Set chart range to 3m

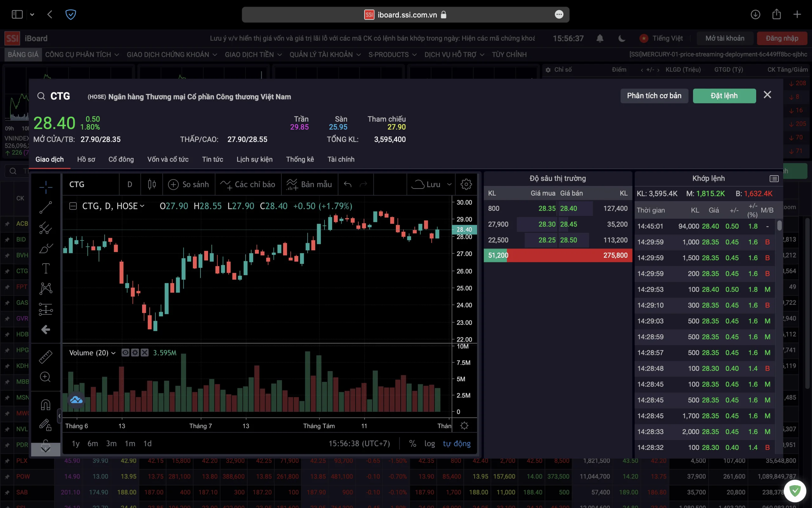point(111,444)
